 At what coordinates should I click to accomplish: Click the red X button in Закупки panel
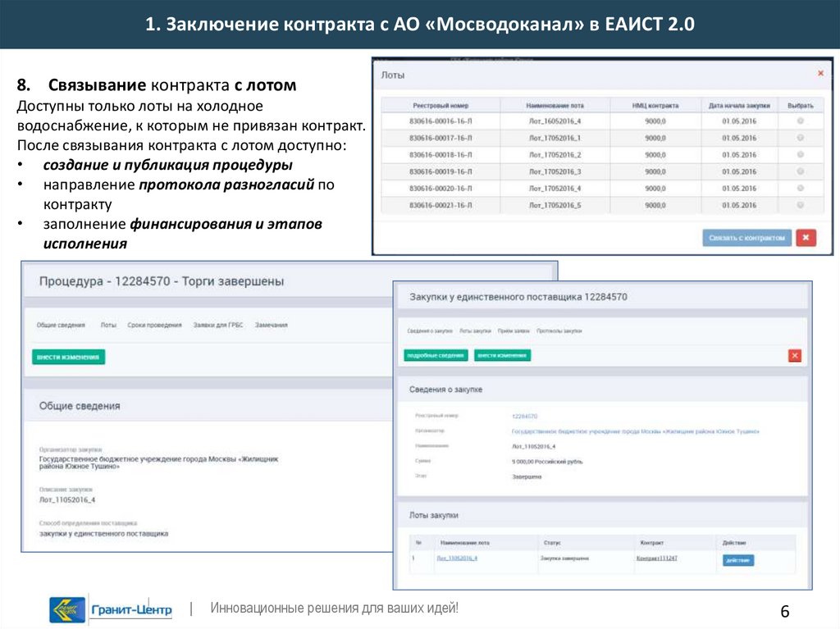pyautogui.click(x=794, y=355)
